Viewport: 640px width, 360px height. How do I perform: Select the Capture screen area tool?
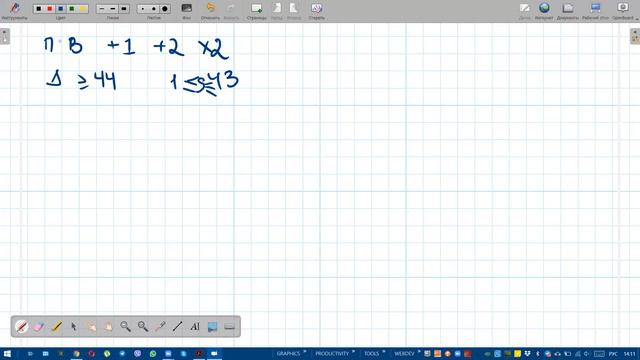pyautogui.click(x=212, y=327)
